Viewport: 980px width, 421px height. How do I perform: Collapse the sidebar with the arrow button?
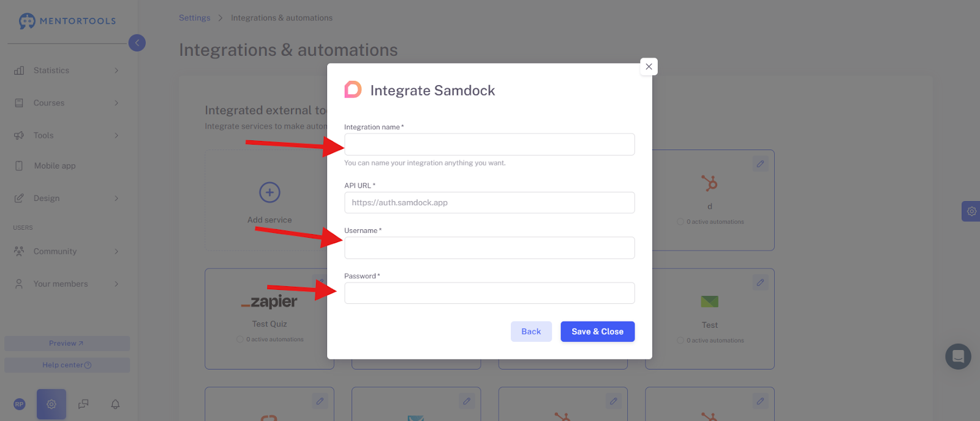coord(137,43)
